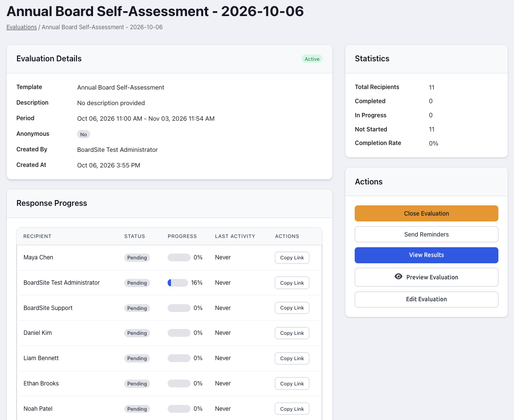Copy link for Noah Patel
The width and height of the screenshot is (514, 420).
point(292,409)
